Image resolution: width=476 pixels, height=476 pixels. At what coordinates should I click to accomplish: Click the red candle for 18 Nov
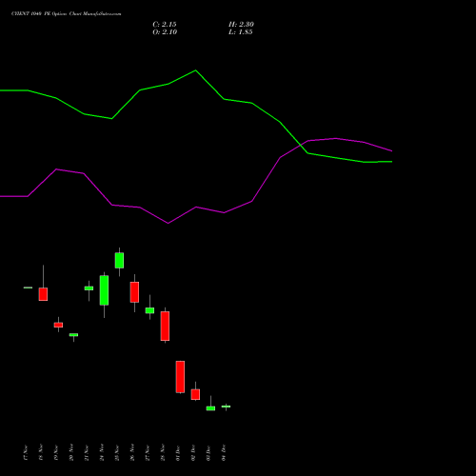click(x=43, y=294)
